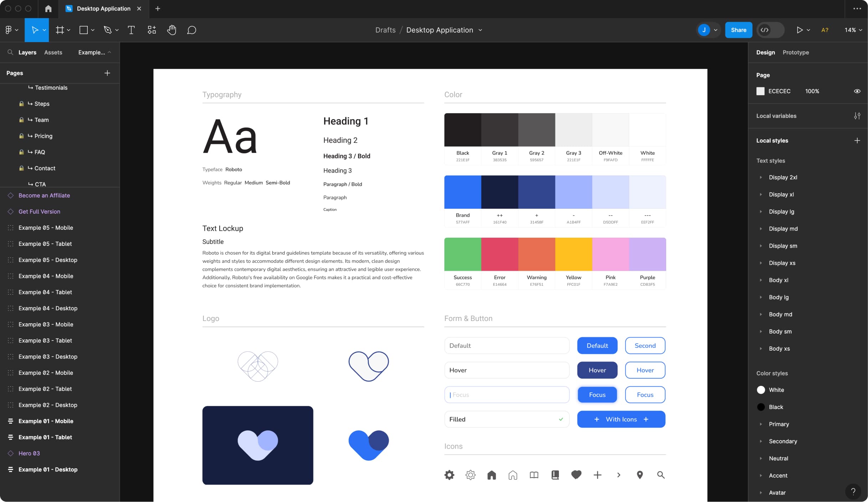Select the Move tool

[35, 30]
